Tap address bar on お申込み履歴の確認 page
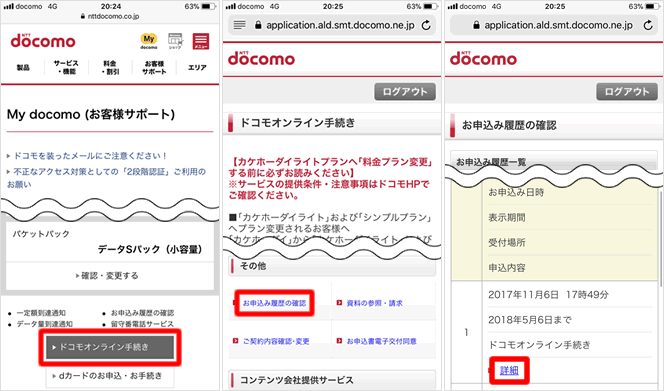This screenshot has width=664, height=391. click(x=553, y=25)
